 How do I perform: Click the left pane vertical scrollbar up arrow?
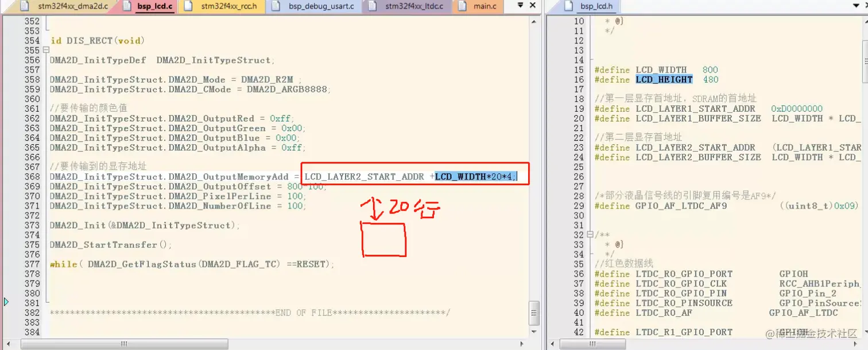pyautogui.click(x=534, y=21)
